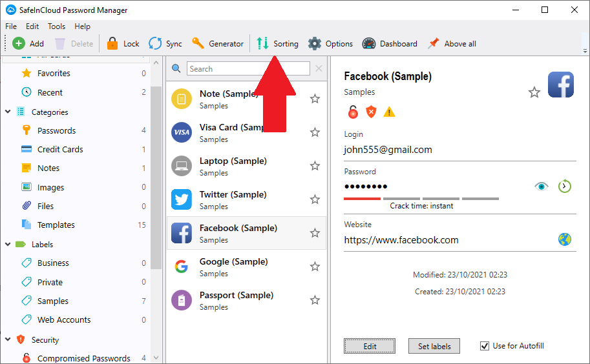Click the Edit button
Image resolution: width=590 pixels, height=364 pixels.
[370, 347]
